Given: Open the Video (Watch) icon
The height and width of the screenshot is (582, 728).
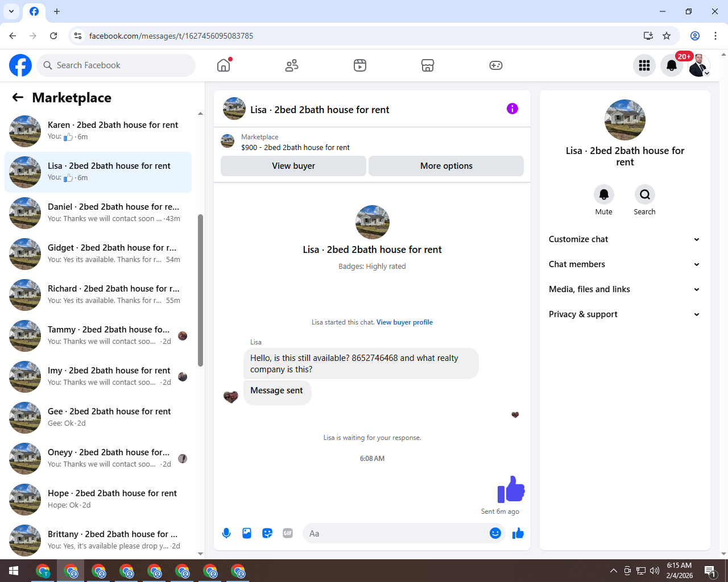Looking at the screenshot, I should [360, 65].
